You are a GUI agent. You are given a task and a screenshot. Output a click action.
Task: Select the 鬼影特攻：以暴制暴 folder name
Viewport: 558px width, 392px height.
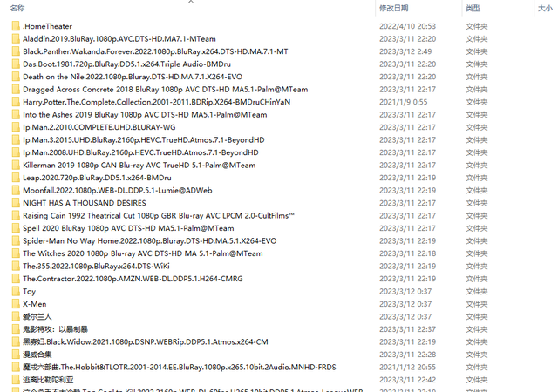tap(55, 329)
